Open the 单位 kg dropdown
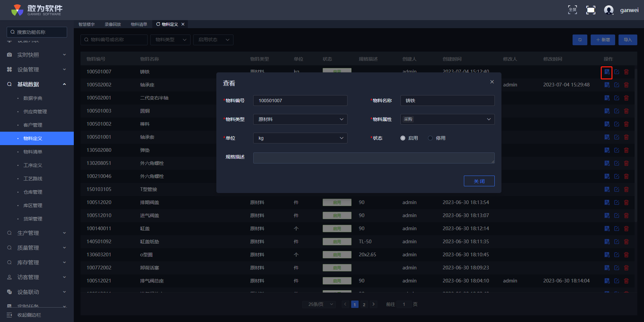This screenshot has width=644, height=322. click(300, 138)
